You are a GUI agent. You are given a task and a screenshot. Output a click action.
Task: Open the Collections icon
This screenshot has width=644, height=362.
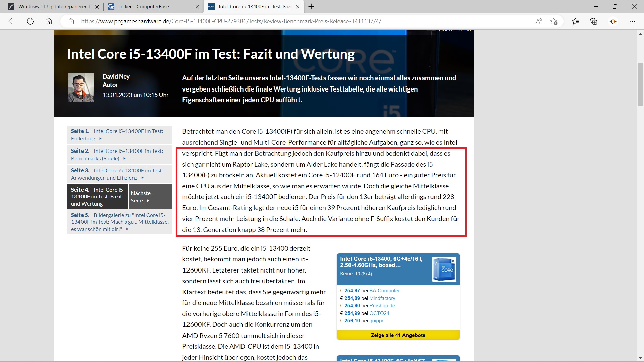click(594, 21)
